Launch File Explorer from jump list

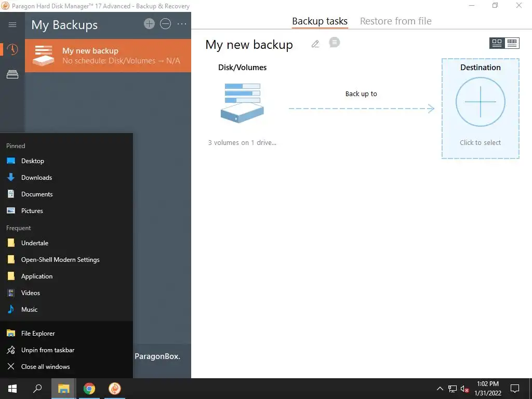coord(66,334)
